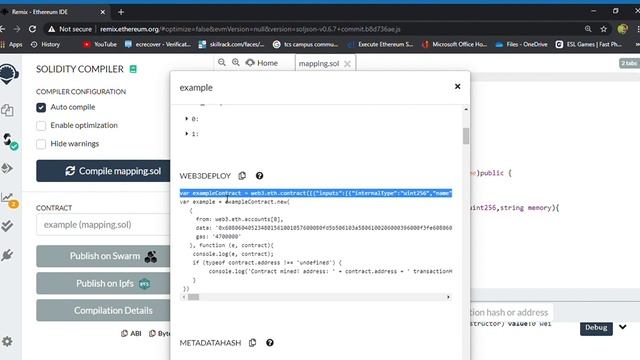Open the Files - OneDrive bookmark
The image size is (640, 360).
click(521, 44)
